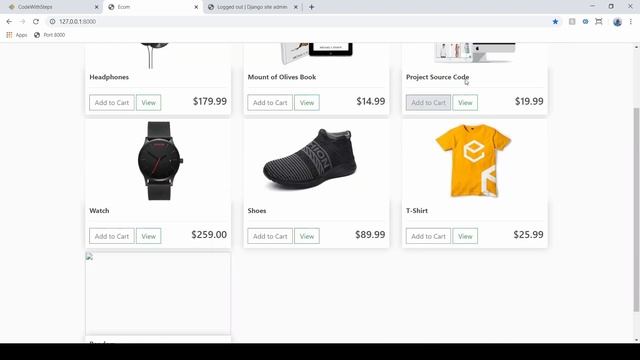Close the Django site admin tab
The height and width of the screenshot is (360, 640).
[x=296, y=7]
